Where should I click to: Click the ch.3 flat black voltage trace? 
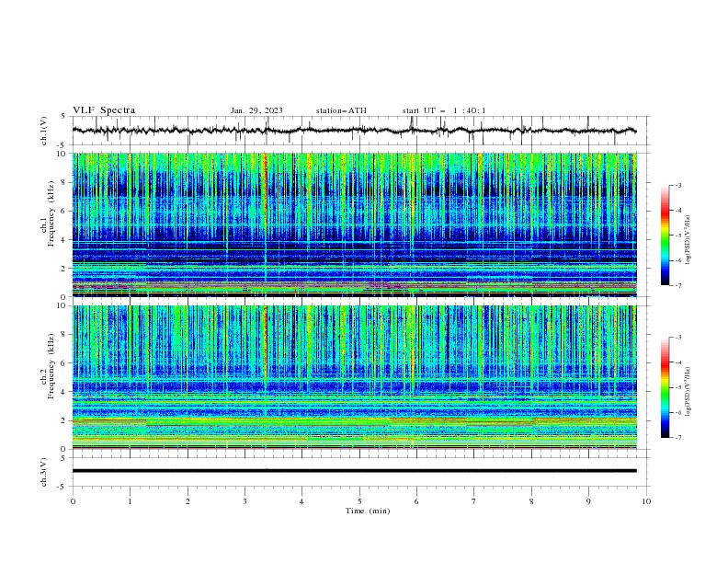click(354, 471)
